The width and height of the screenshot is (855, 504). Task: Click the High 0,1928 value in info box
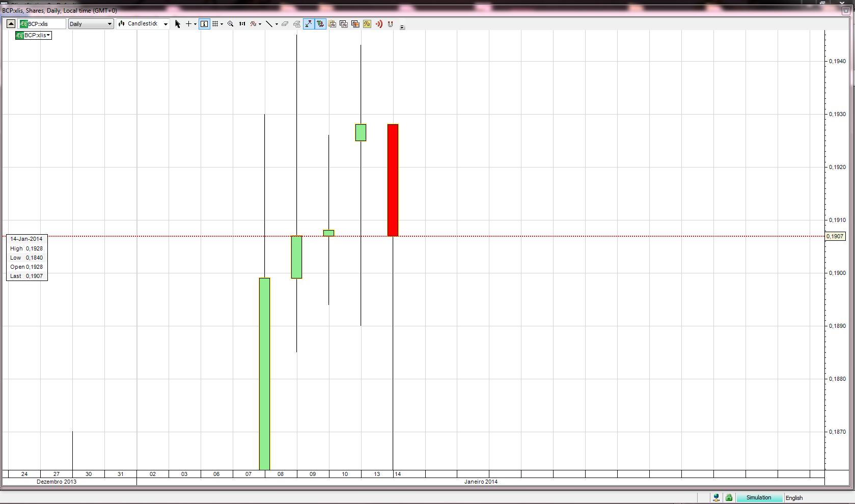pos(26,248)
